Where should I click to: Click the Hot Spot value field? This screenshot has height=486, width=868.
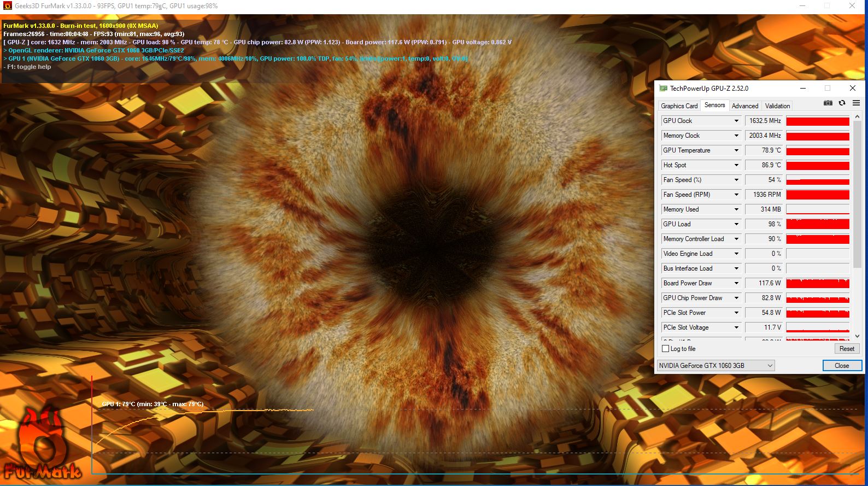click(x=765, y=165)
